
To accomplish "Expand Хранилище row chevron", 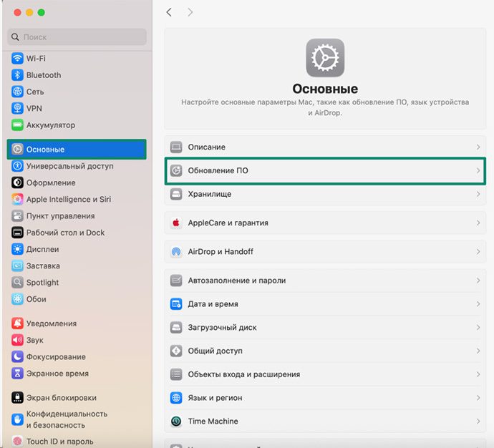I will coord(478,194).
